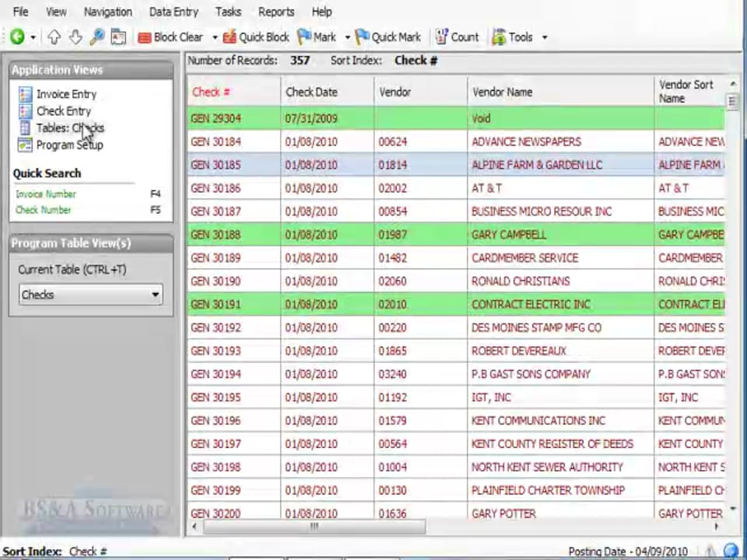Click the vertical scrollbar up arrow

click(732, 84)
